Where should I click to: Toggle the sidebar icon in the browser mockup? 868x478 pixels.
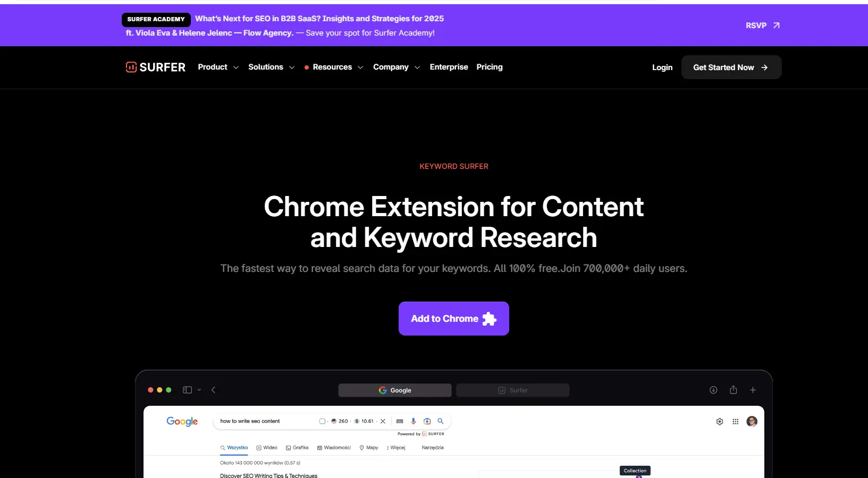click(187, 390)
